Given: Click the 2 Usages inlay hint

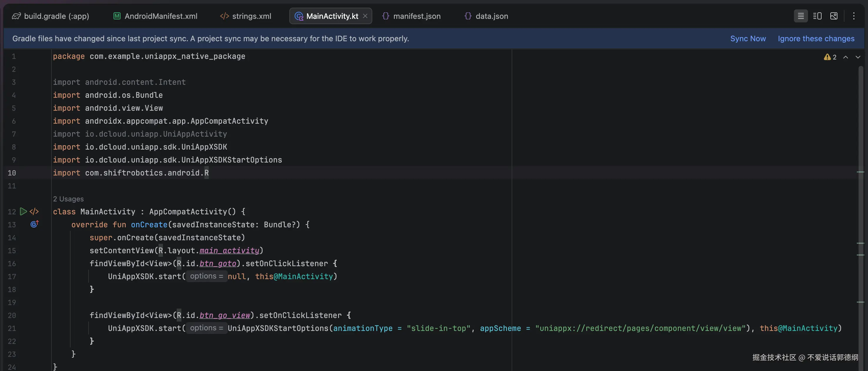Looking at the screenshot, I should (68, 199).
